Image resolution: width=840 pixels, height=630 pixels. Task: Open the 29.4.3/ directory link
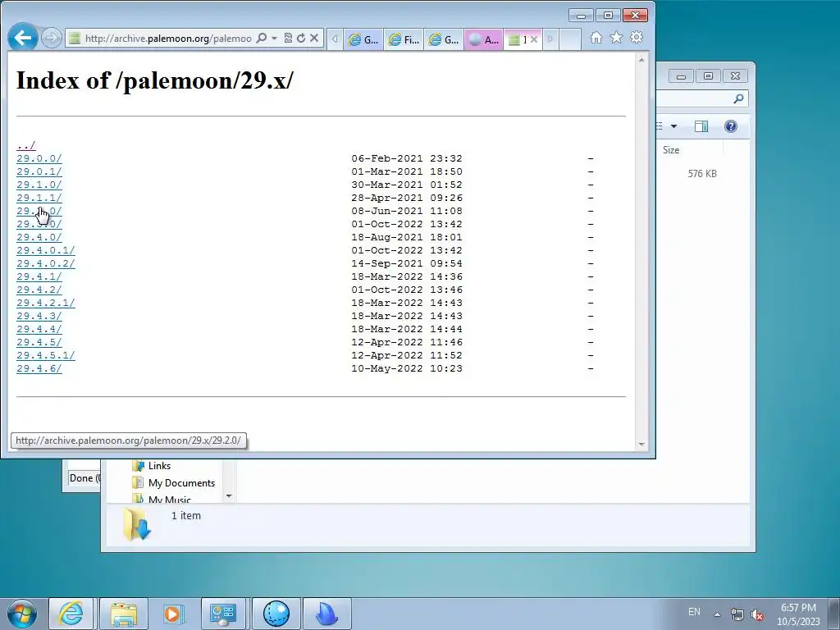pyautogui.click(x=39, y=316)
